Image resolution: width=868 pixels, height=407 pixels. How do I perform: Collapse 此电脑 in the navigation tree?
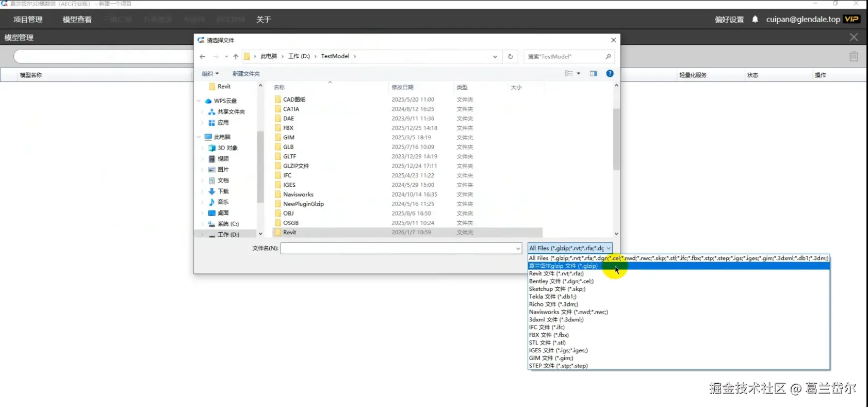[199, 137]
